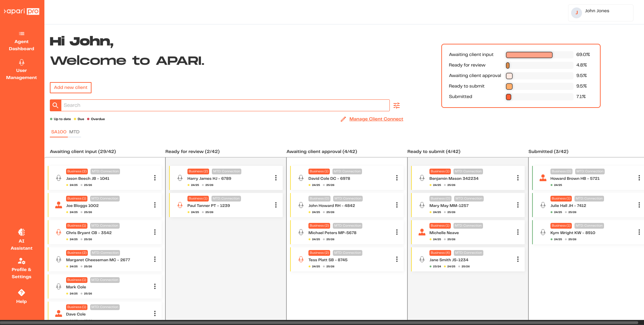Launch the AI Assistant brain icon
Screen dimensions: 644x325
(x=22, y=232)
